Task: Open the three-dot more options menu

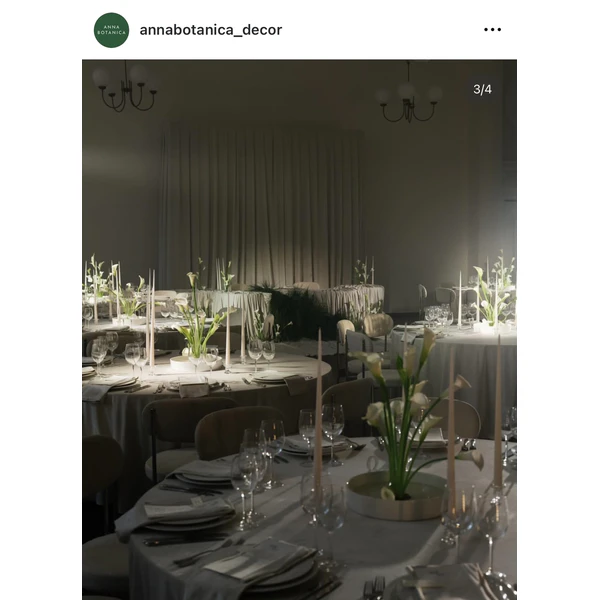Action: point(492,29)
